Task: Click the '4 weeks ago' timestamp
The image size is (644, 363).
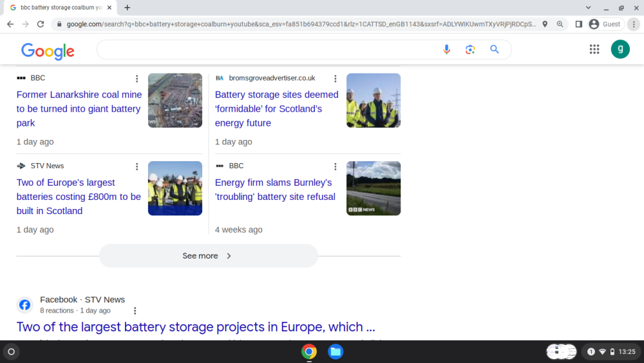Action: tap(239, 230)
